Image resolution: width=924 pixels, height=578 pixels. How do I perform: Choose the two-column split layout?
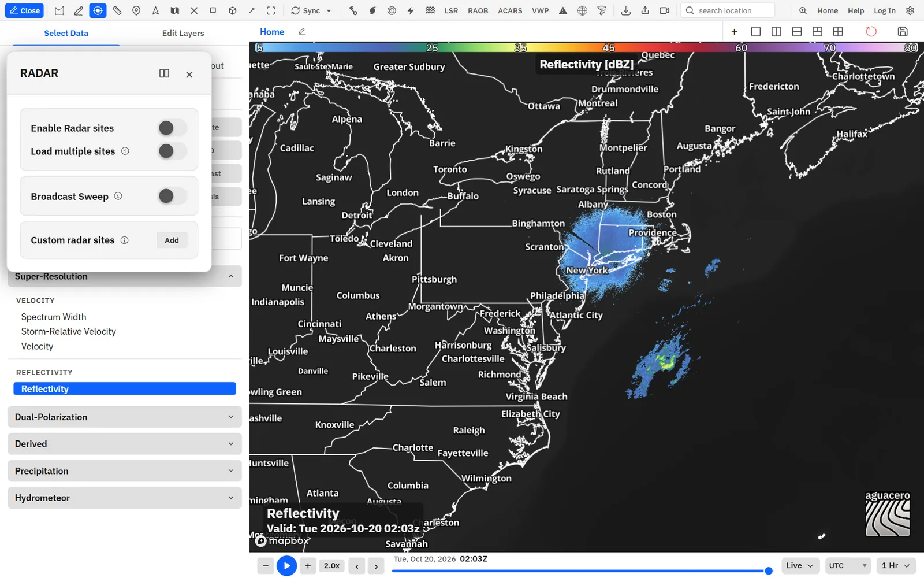776,31
